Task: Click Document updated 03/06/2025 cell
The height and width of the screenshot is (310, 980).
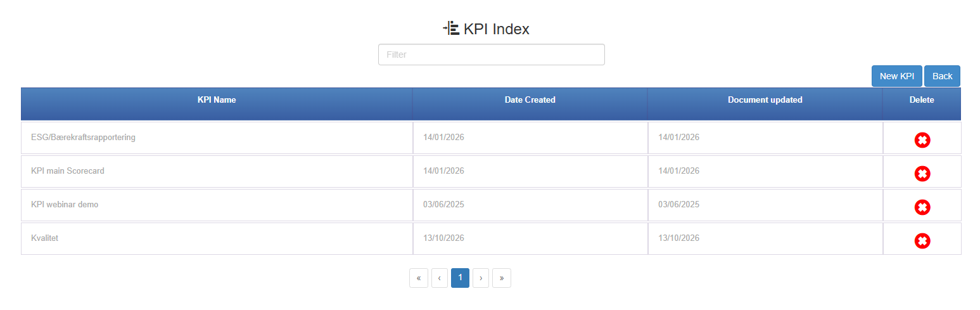Action: pyautogui.click(x=765, y=205)
